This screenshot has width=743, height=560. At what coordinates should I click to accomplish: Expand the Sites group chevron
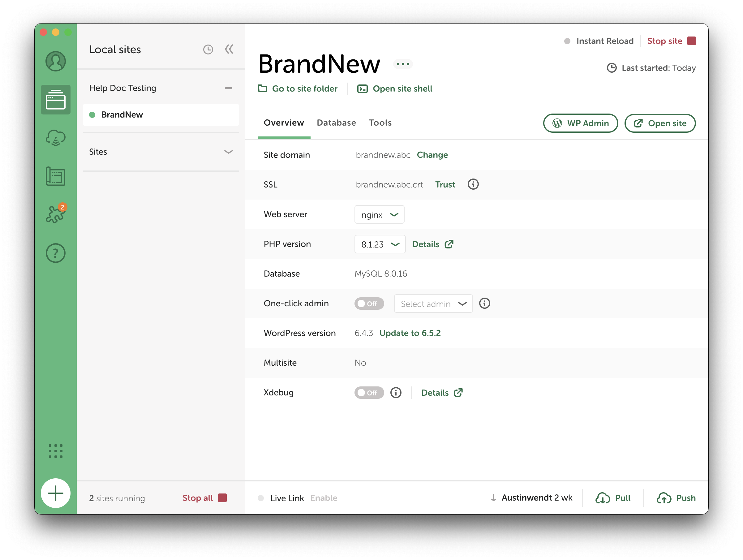pyautogui.click(x=228, y=152)
